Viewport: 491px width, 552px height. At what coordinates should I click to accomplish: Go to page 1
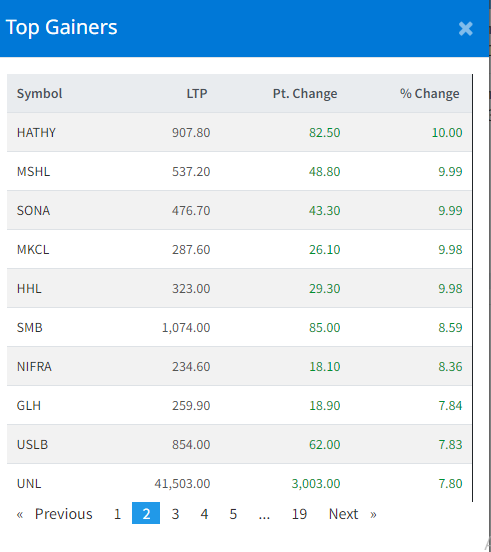pos(117,514)
